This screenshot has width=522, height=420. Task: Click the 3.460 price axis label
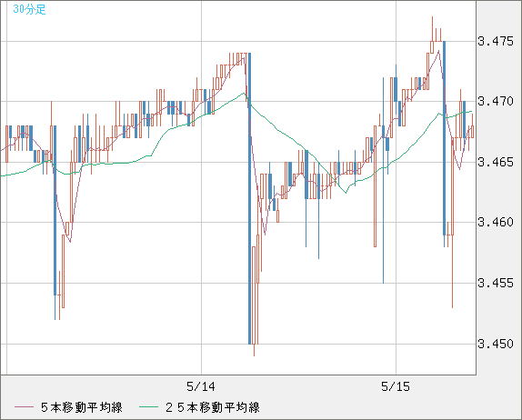pyautogui.click(x=496, y=222)
